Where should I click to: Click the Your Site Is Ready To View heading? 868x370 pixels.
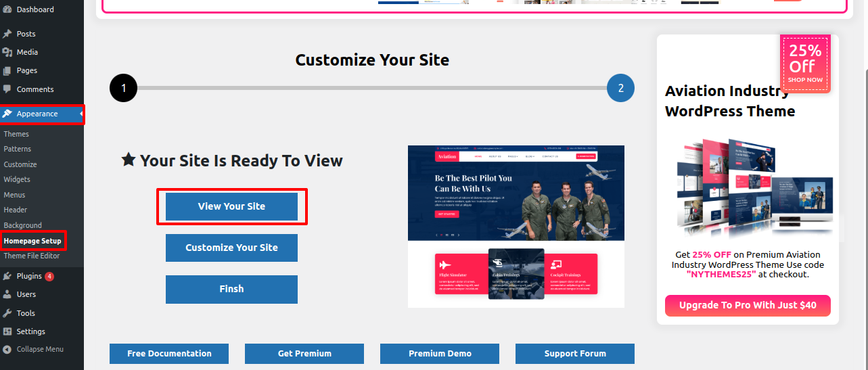(x=232, y=160)
